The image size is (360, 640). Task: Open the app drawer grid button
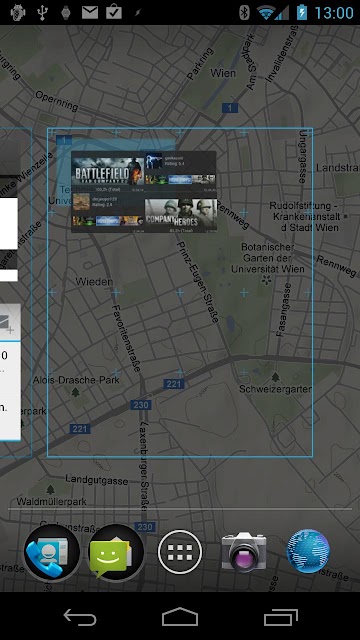pyautogui.click(x=180, y=552)
